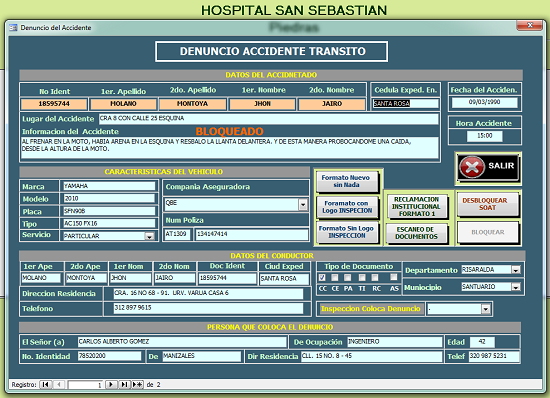Click the Informacion del Accidente text area
The height and width of the screenshot is (398, 550).
[x=230, y=148]
